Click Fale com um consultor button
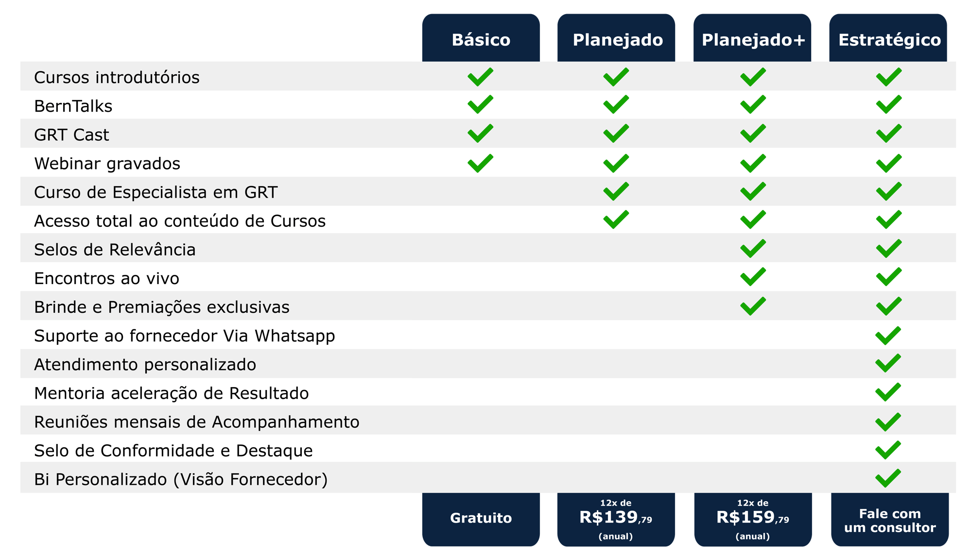The width and height of the screenshot is (972, 560). (889, 519)
